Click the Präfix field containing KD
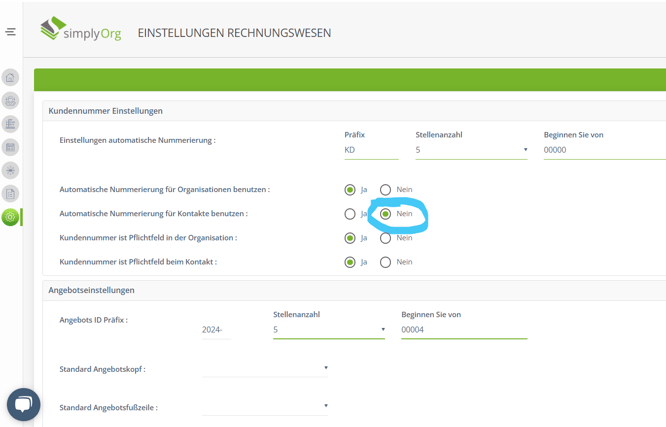 [x=370, y=150]
